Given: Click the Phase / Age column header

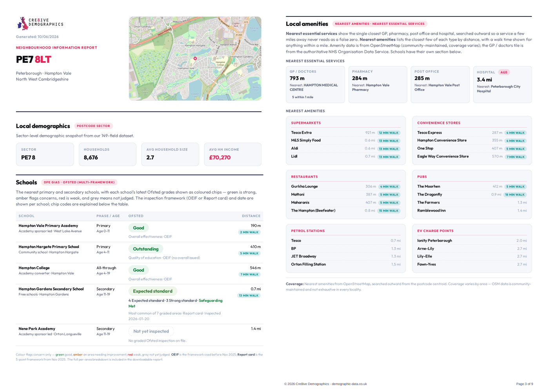Looking at the screenshot, I should point(108,216).
